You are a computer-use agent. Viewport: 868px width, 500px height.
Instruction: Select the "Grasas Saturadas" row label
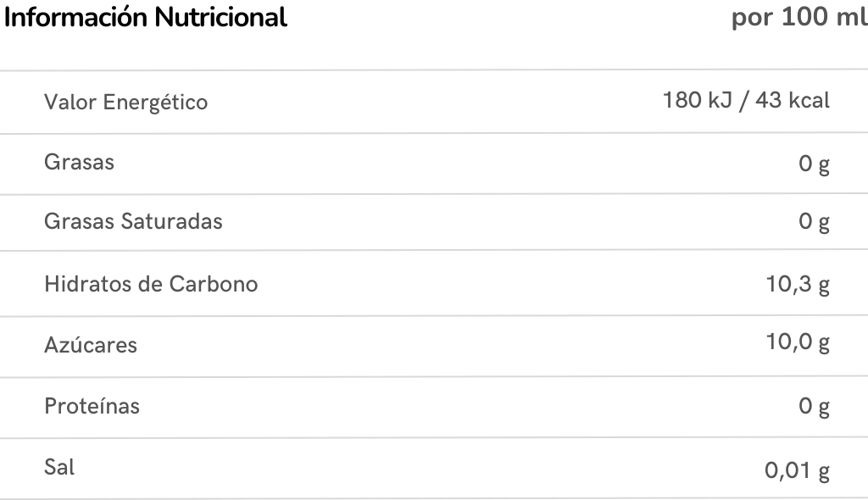click(x=133, y=221)
